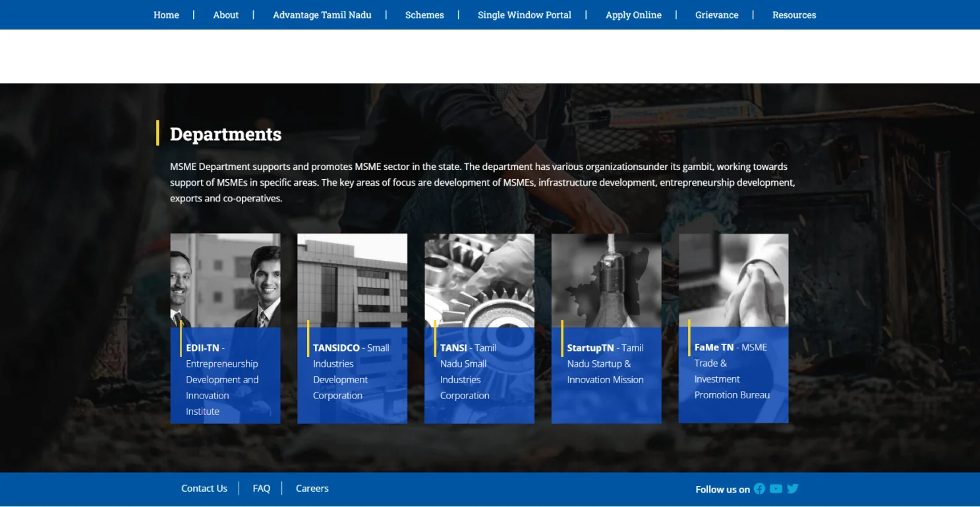Viewport: 980px width, 507px height.
Task: Open the FaMe TN handshake thumbnail
Action: (x=734, y=280)
